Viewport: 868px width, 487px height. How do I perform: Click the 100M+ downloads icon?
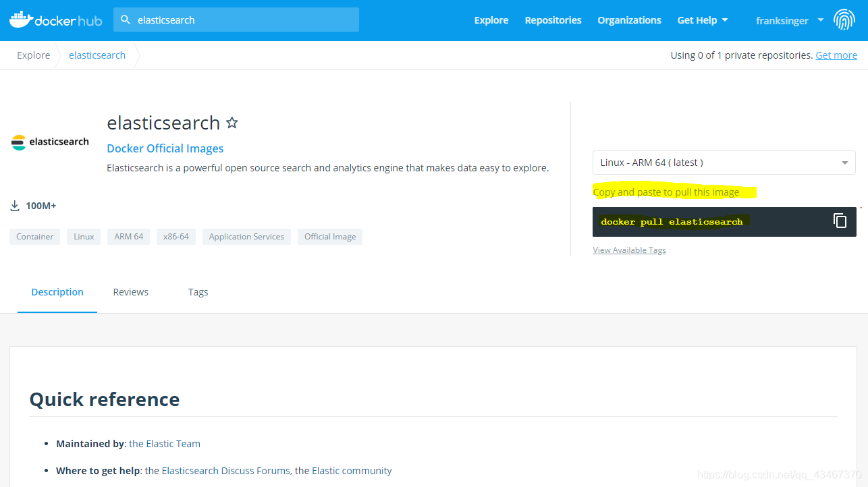tap(15, 206)
